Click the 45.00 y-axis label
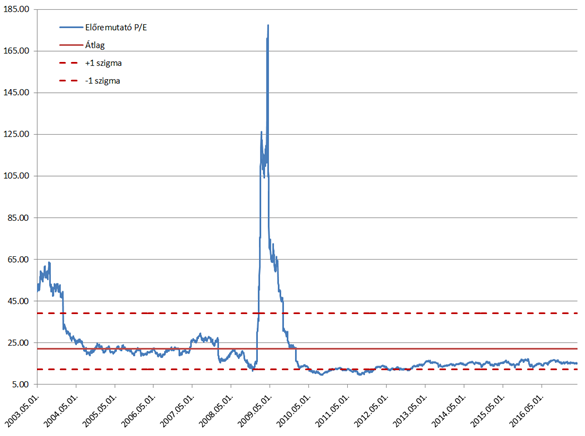This screenshot has height=436, width=585. coord(18,301)
